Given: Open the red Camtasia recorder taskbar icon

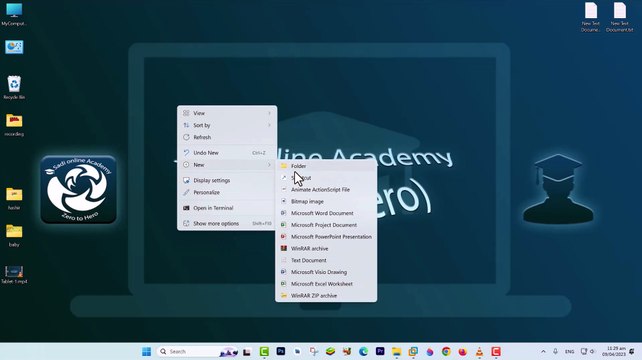Looking at the screenshot, I should click(496, 351).
